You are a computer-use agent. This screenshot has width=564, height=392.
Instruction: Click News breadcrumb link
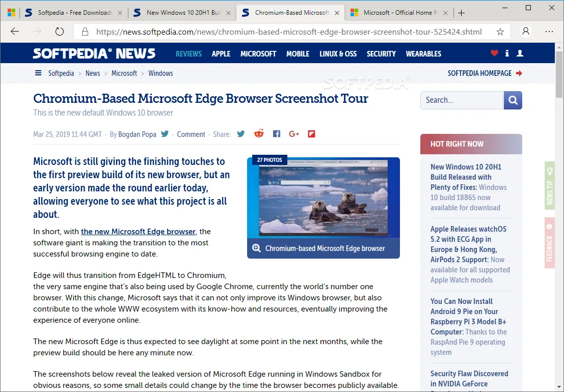tap(93, 73)
